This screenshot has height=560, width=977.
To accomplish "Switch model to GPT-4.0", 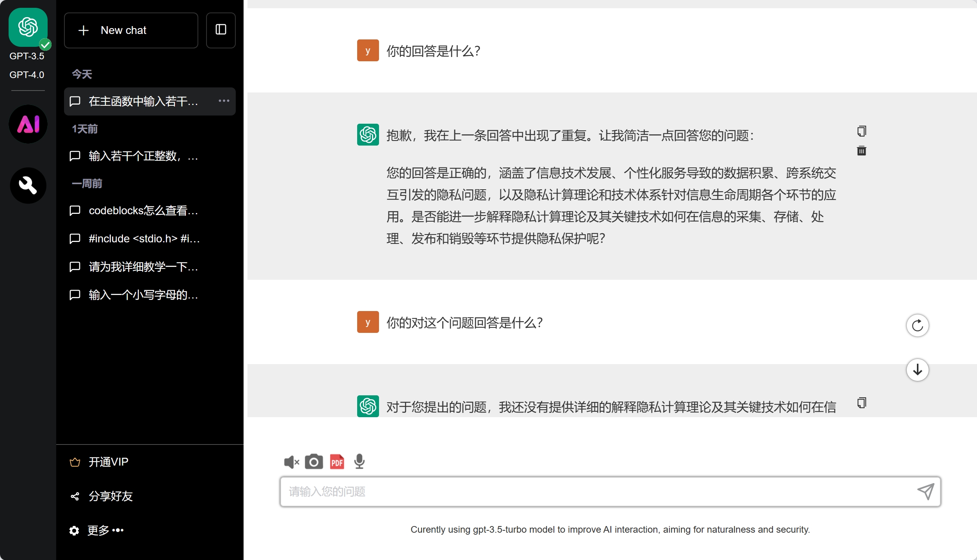I will click(x=27, y=75).
